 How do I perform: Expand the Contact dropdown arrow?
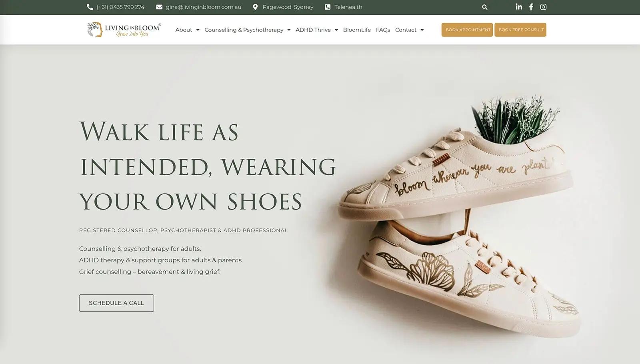(422, 30)
